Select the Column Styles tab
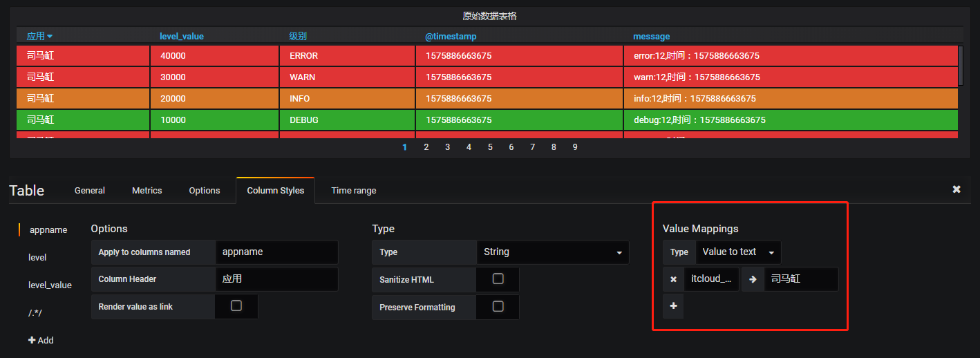Image resolution: width=980 pixels, height=358 pixels. pyautogui.click(x=276, y=190)
